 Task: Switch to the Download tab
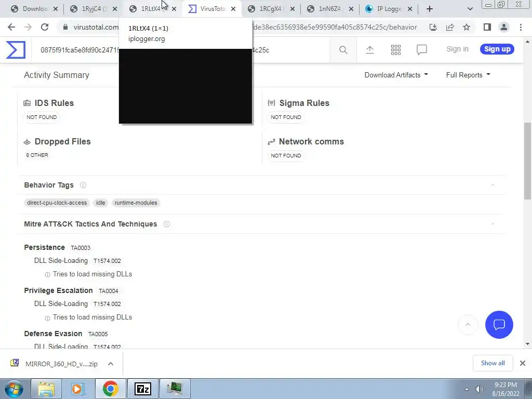pos(33,9)
